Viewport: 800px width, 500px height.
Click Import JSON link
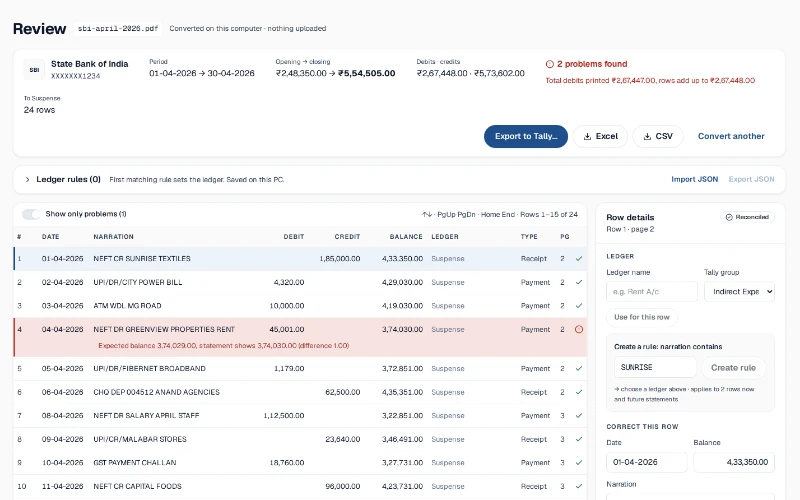coord(694,180)
